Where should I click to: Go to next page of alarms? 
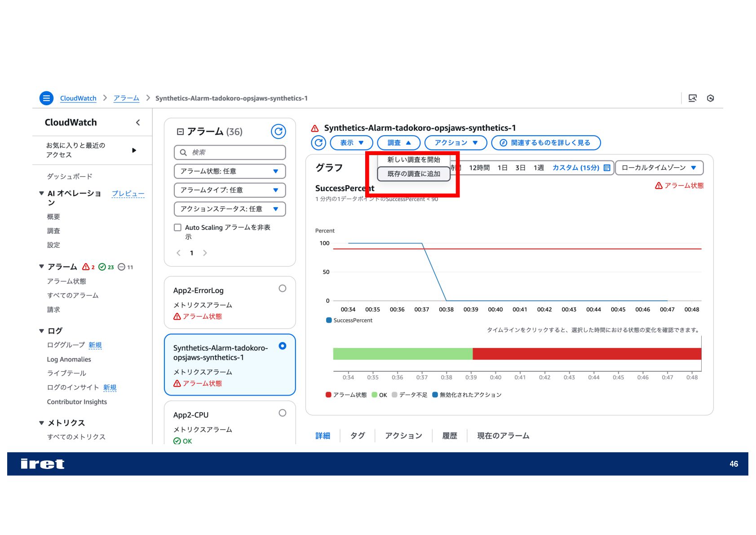[205, 253]
